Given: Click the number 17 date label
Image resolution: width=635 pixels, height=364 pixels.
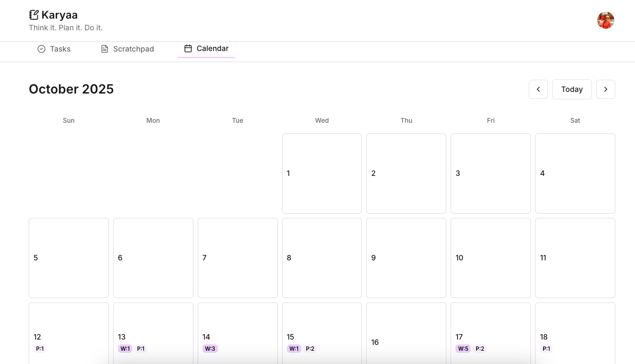Looking at the screenshot, I should click(x=459, y=337).
